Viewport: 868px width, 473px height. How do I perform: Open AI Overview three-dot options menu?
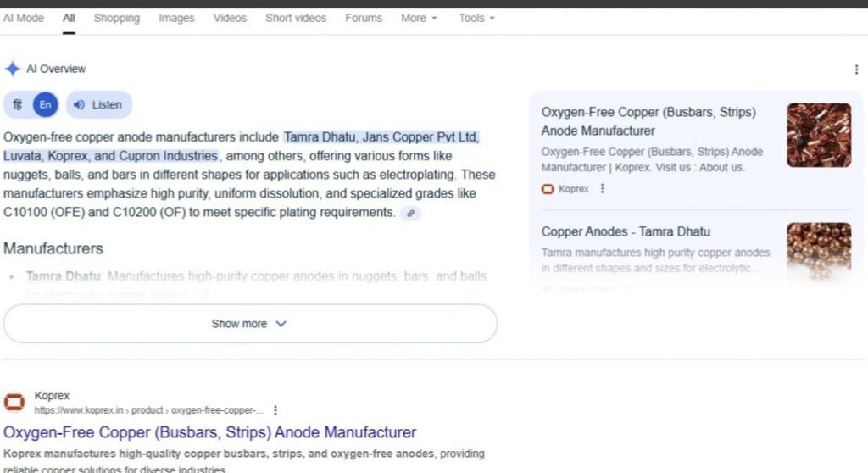tap(856, 70)
